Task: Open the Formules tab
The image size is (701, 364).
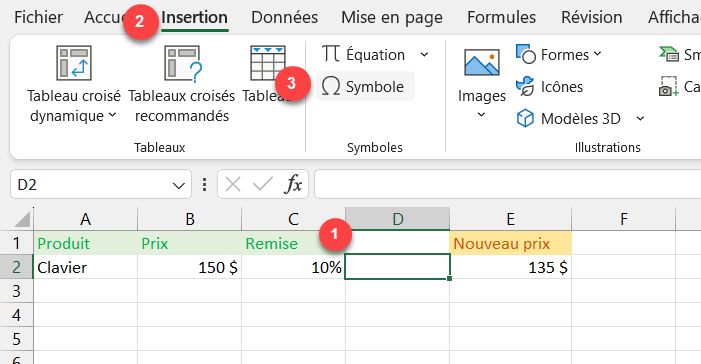Action: (501, 17)
